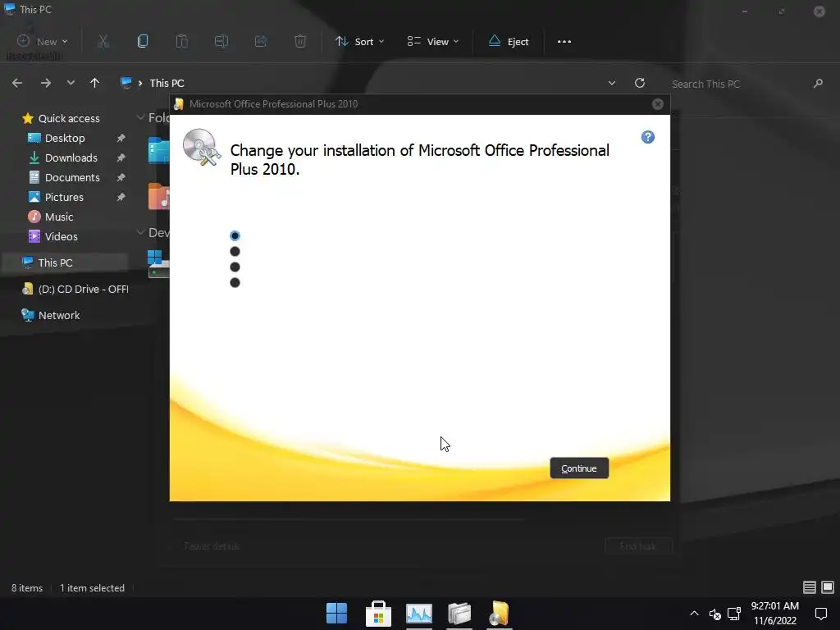840x630 pixels.
Task: Click the Paste icon in the Explorer toolbar
Action: (x=181, y=41)
